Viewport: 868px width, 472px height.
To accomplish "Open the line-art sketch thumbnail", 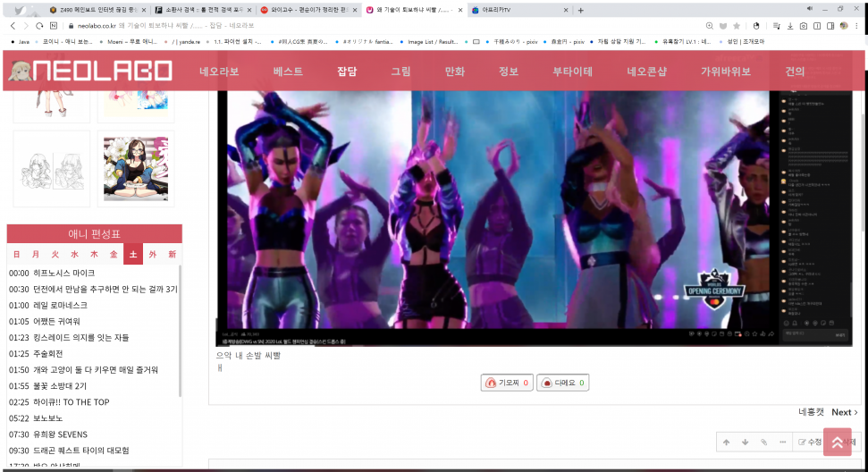I will tap(52, 168).
